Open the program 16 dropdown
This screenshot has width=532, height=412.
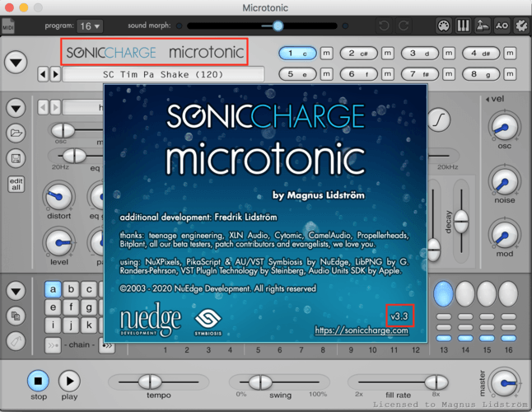pyautogui.click(x=90, y=26)
